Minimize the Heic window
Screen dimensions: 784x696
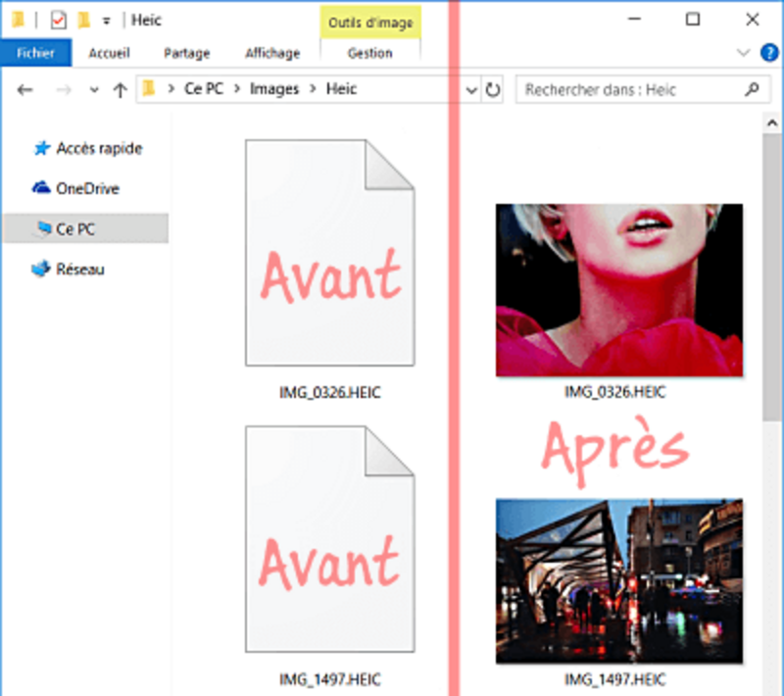tap(634, 19)
